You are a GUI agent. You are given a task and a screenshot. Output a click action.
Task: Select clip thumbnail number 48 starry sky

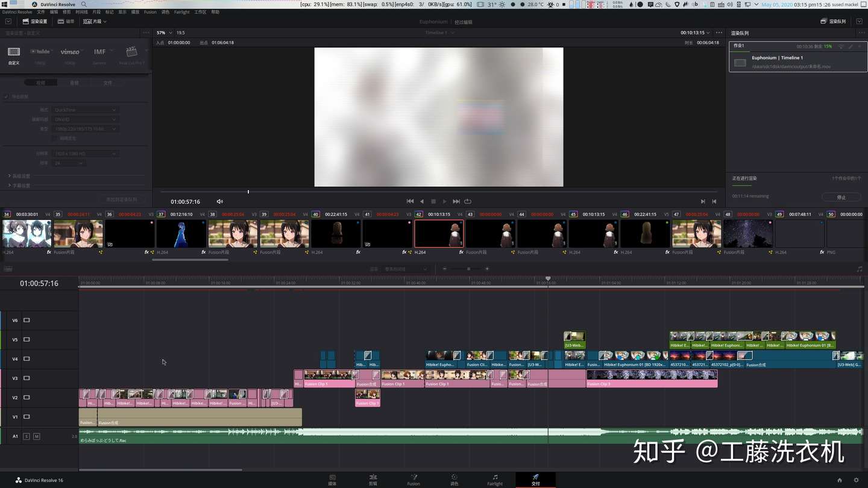coord(748,234)
